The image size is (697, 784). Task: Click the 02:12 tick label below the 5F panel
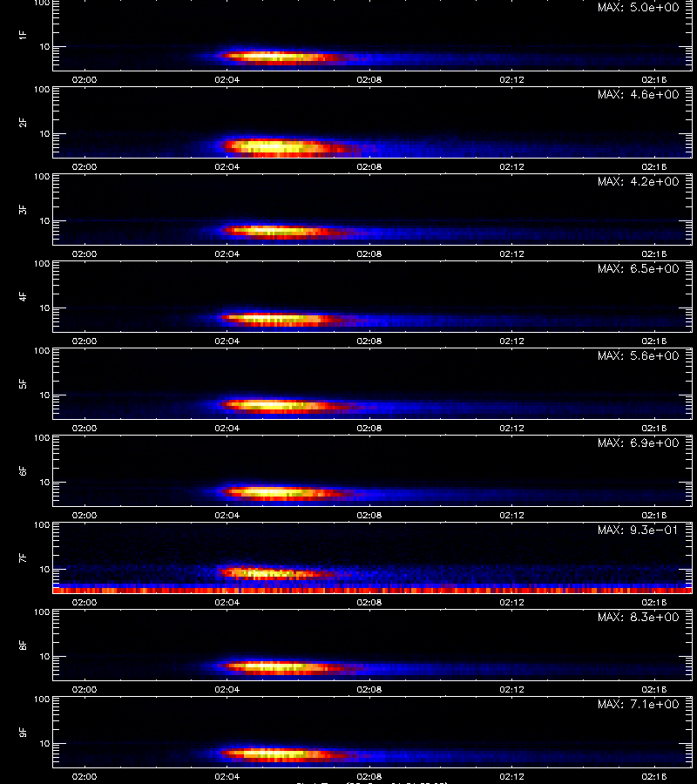511,428
